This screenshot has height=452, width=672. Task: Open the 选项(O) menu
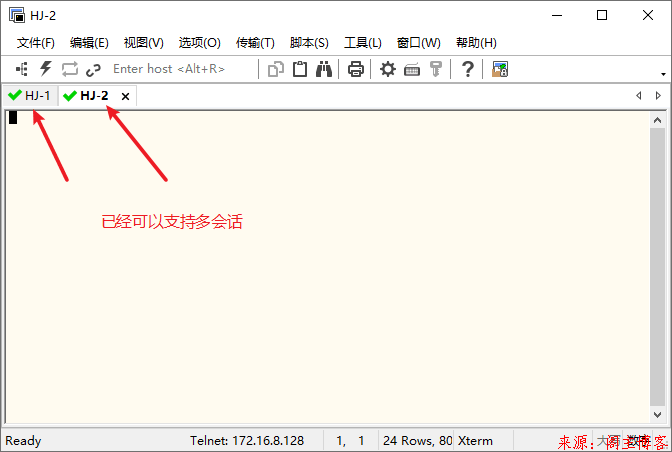click(200, 43)
